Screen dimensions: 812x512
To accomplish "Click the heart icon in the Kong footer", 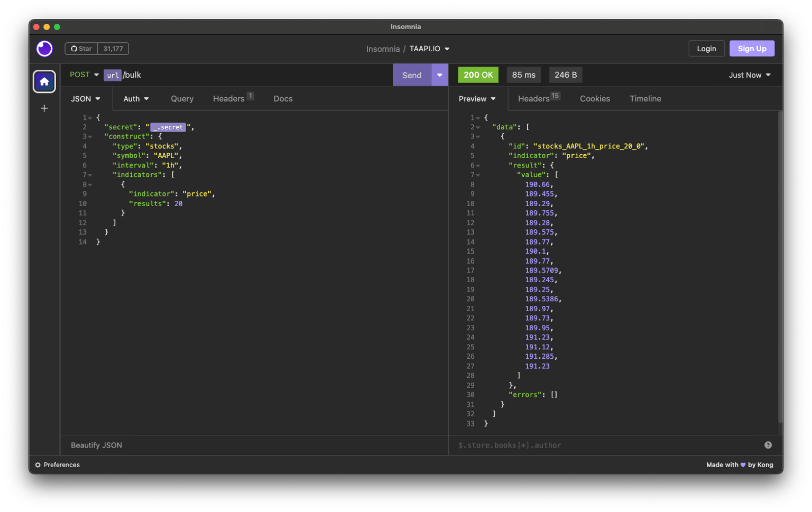I will click(743, 464).
